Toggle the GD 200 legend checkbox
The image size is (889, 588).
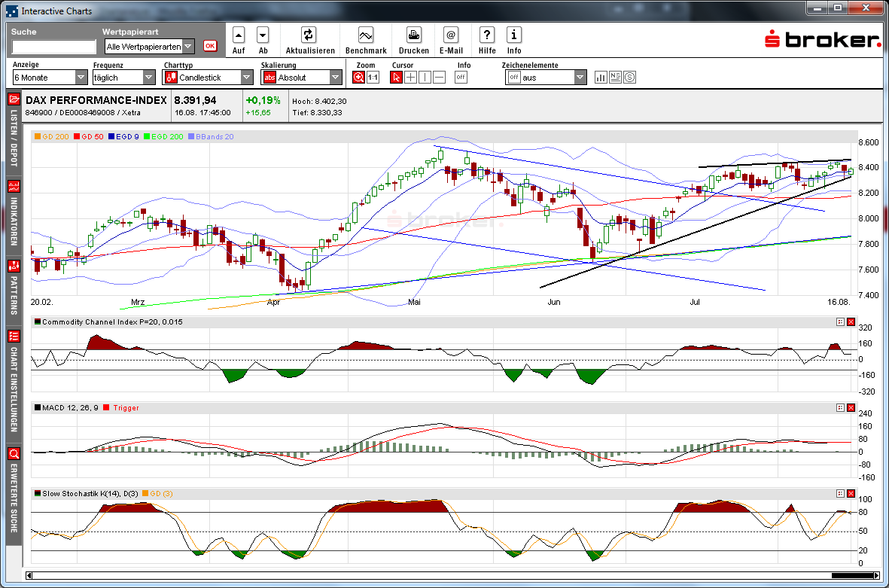(x=38, y=137)
